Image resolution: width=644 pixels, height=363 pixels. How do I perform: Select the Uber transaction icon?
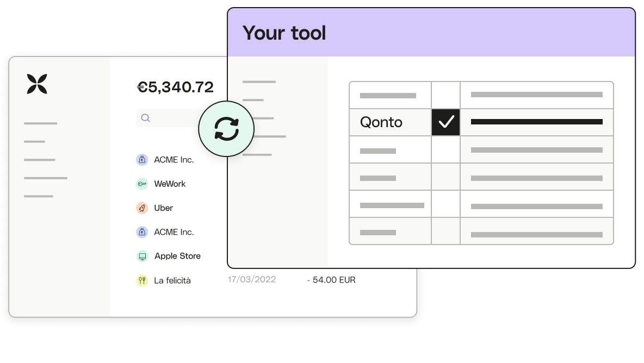[x=142, y=208]
